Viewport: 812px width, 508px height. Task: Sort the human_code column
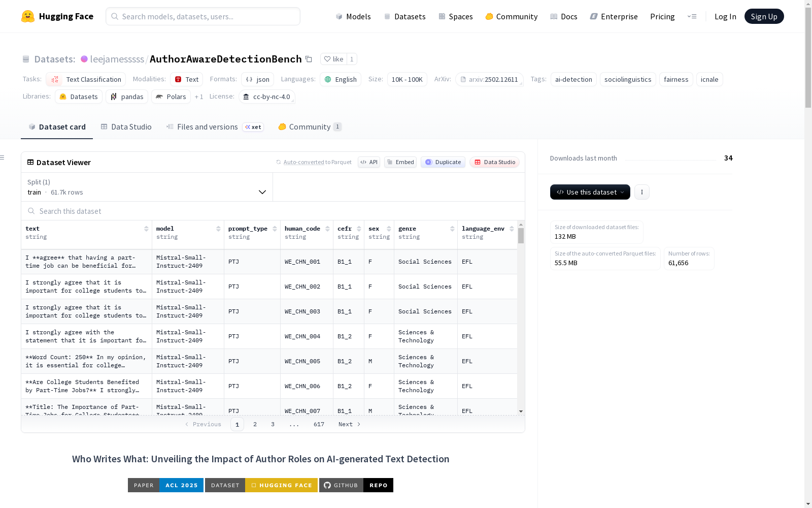[327, 229]
